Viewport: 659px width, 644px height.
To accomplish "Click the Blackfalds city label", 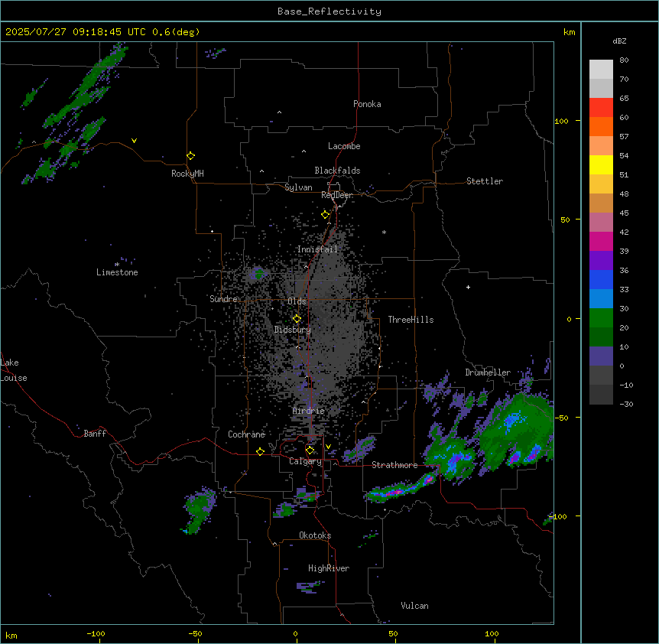I will pyautogui.click(x=337, y=171).
